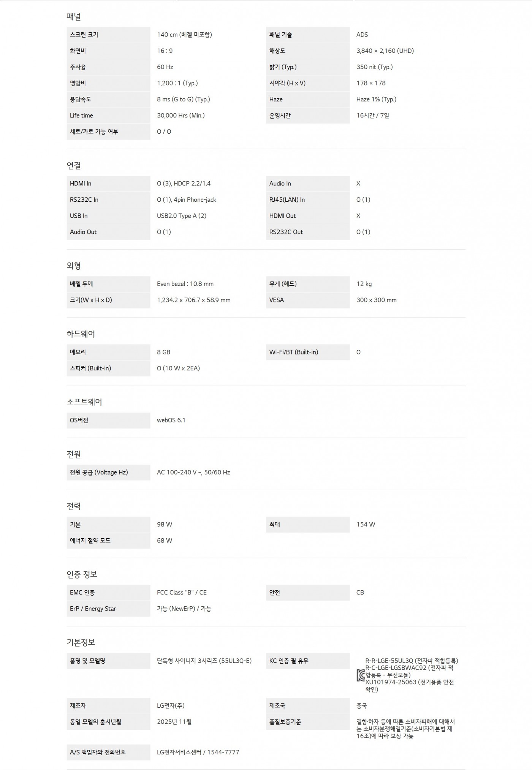532x770 pixels.
Task: Click the 하드웨어 section heading
Action: [x=81, y=334]
